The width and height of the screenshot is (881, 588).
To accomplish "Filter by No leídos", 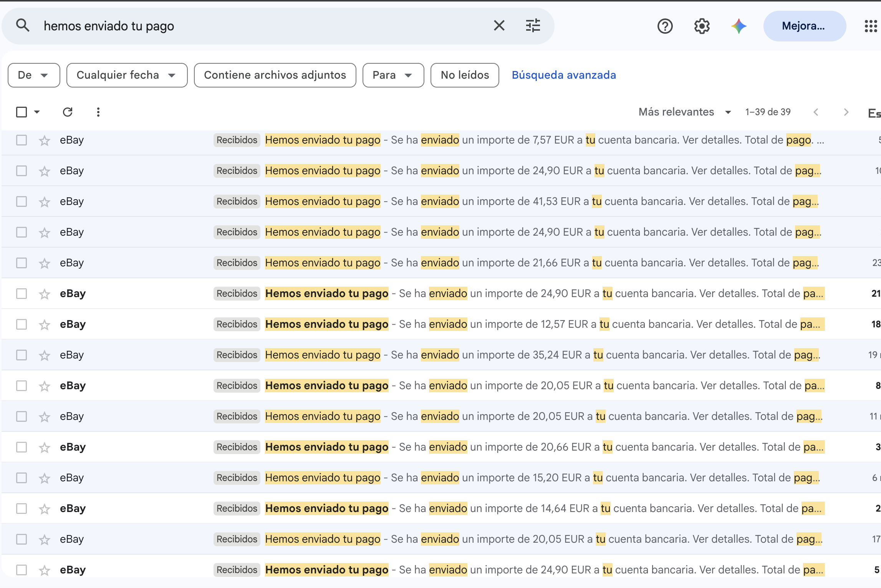I will click(465, 75).
